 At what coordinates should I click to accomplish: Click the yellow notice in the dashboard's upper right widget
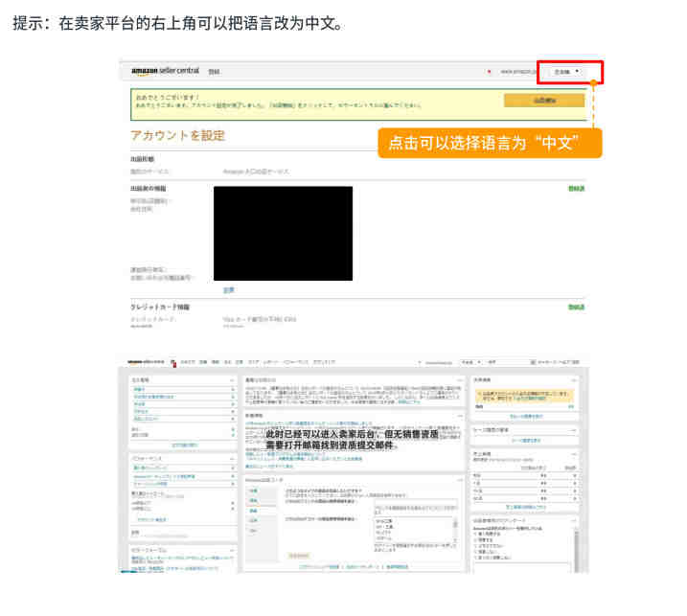click(x=524, y=396)
